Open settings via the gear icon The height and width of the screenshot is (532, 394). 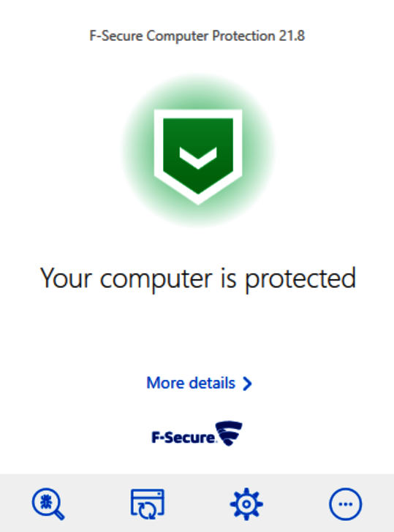pyautogui.click(x=246, y=503)
